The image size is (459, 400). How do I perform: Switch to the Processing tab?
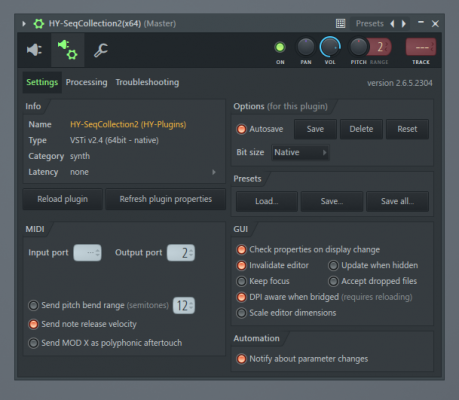point(86,82)
